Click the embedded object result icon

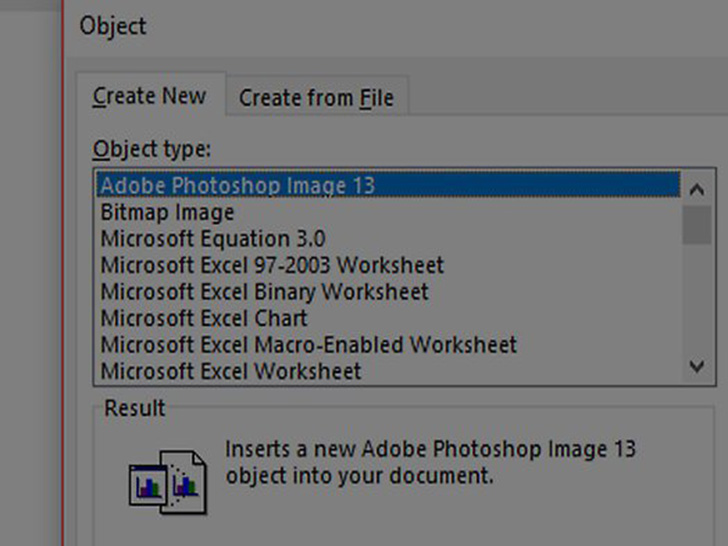(x=168, y=478)
